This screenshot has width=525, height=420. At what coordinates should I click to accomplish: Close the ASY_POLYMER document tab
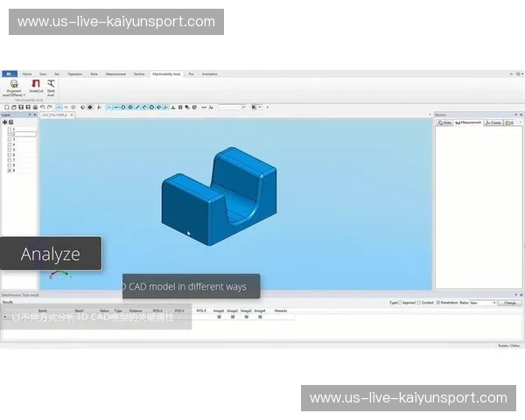point(72,115)
